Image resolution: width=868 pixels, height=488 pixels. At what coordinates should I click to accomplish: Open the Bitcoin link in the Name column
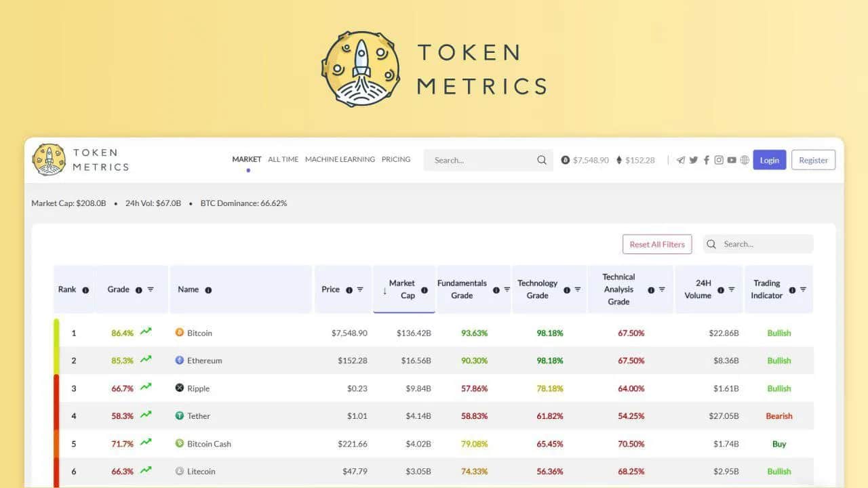(199, 333)
